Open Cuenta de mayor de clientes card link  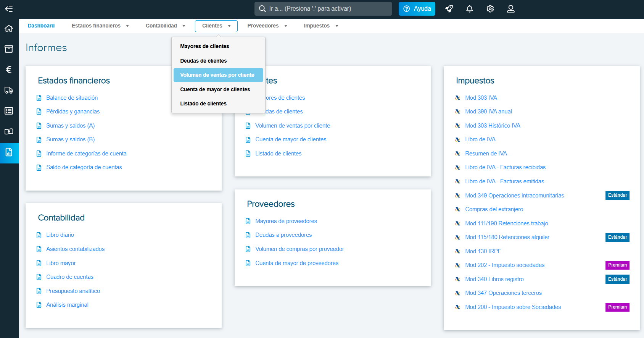(x=291, y=139)
